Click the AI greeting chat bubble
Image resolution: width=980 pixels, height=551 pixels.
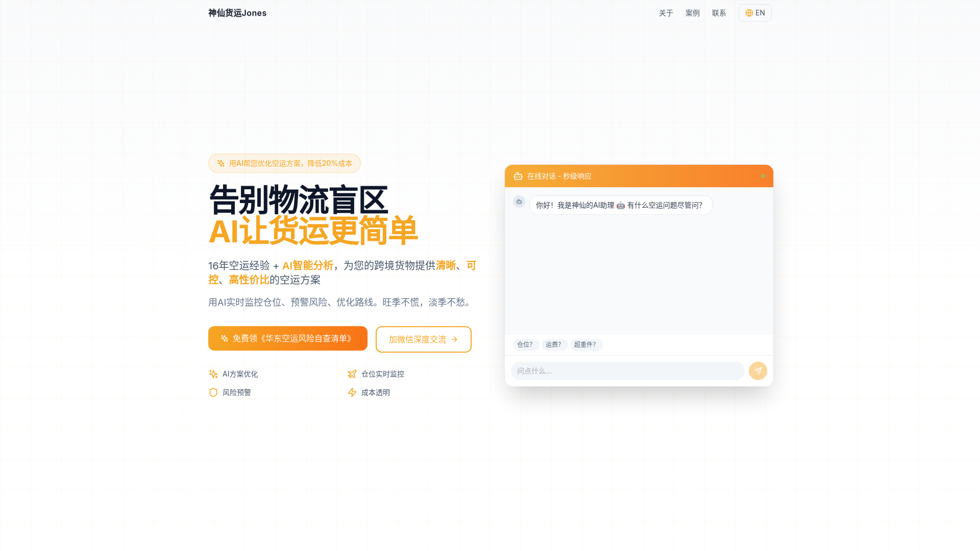(x=621, y=205)
